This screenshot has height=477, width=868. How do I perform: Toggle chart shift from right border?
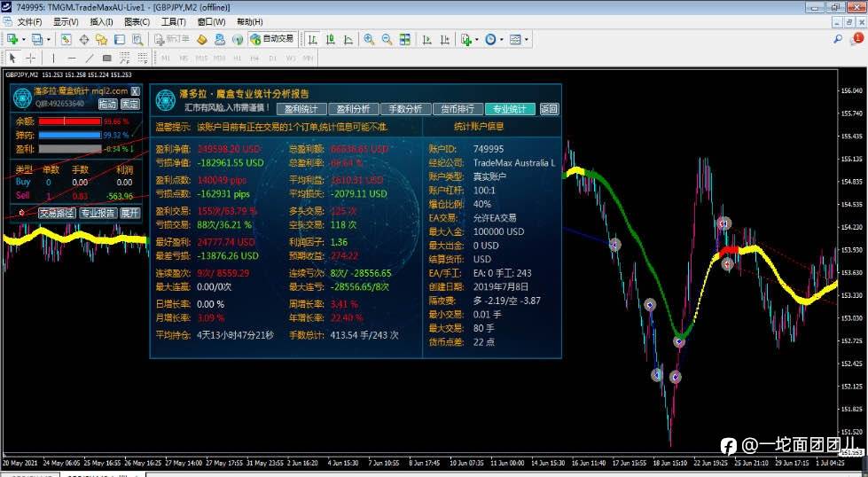coord(444,39)
